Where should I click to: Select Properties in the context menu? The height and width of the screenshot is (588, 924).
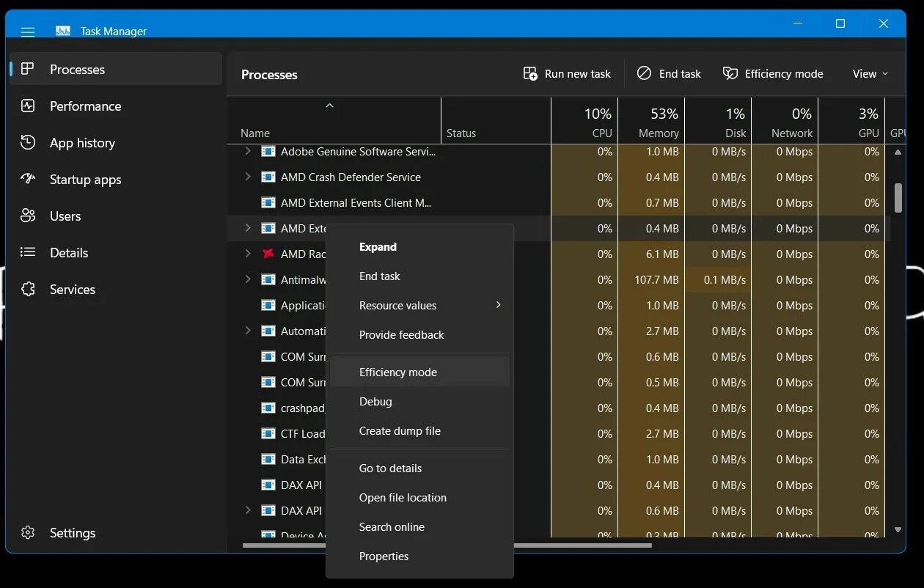click(x=419, y=556)
